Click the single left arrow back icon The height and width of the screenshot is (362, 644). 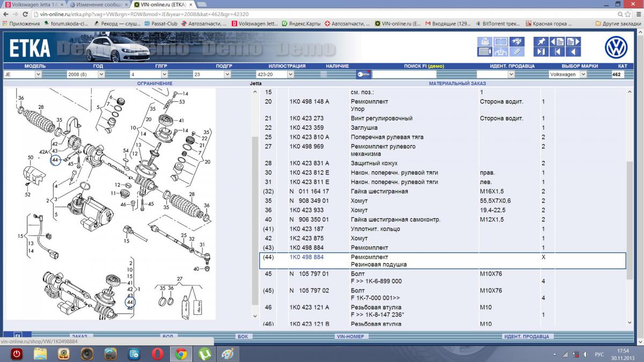click(x=573, y=52)
